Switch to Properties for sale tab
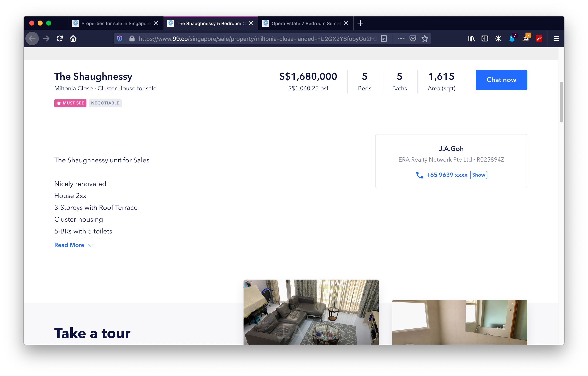This screenshot has width=588, height=376. click(115, 23)
